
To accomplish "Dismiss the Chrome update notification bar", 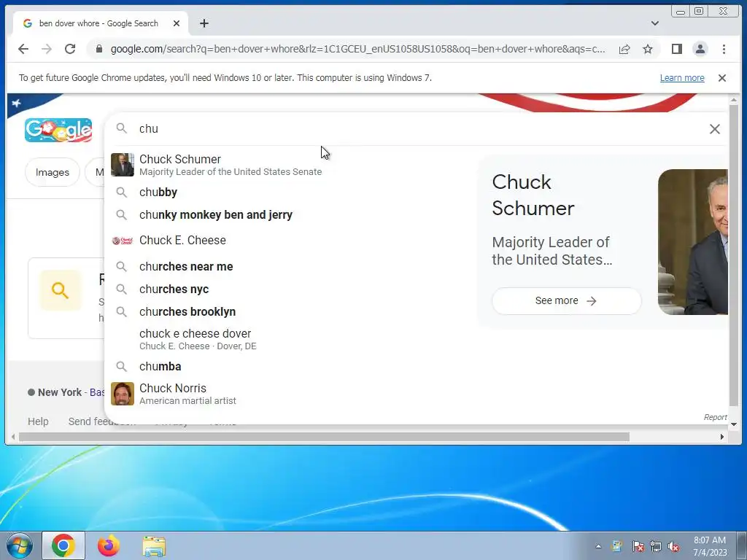I will [722, 78].
